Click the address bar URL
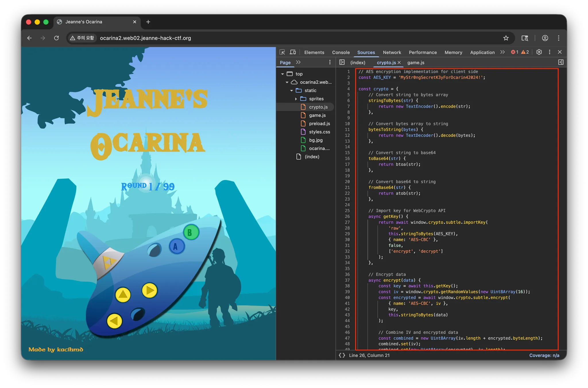Image resolution: width=588 pixels, height=388 pixels. (145, 38)
